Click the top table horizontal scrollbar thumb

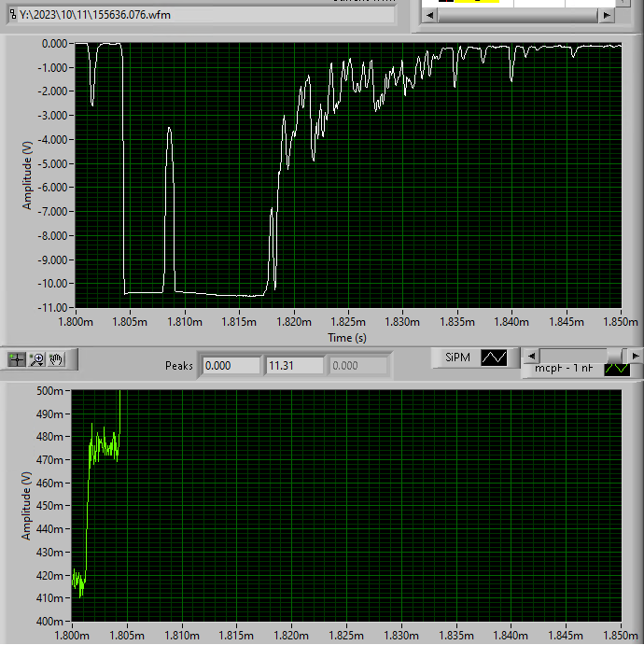coord(517,16)
